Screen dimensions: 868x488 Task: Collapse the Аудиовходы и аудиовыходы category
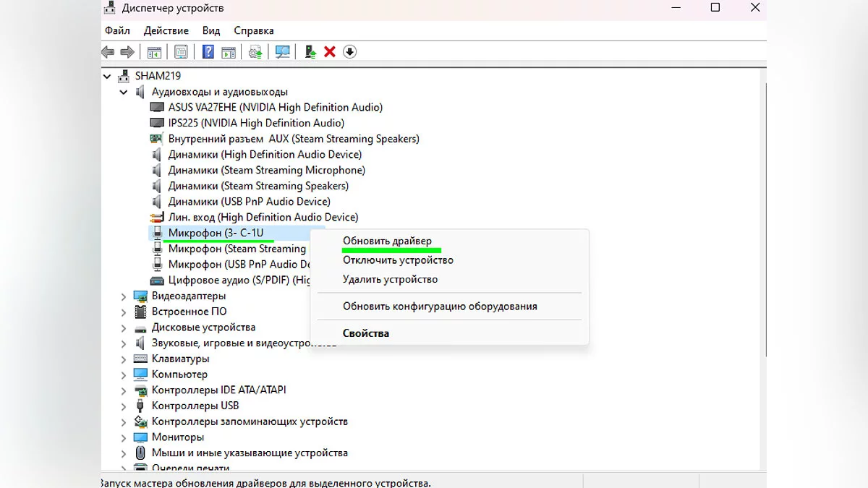pos(124,92)
